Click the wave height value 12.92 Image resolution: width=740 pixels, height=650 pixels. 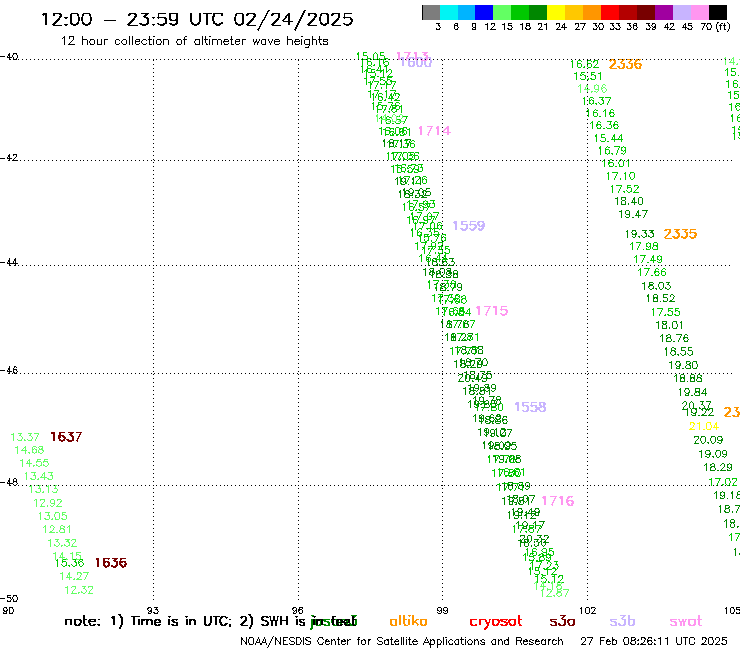[x=48, y=503]
